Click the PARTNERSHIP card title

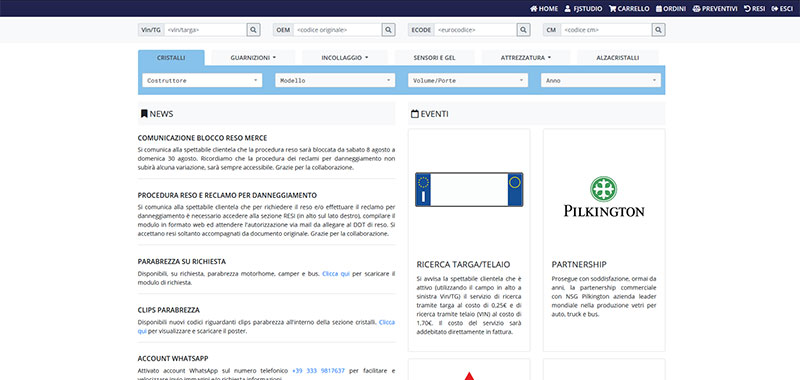(x=579, y=265)
